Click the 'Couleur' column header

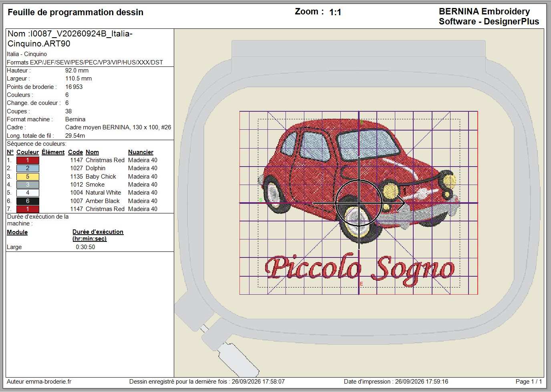(x=28, y=152)
